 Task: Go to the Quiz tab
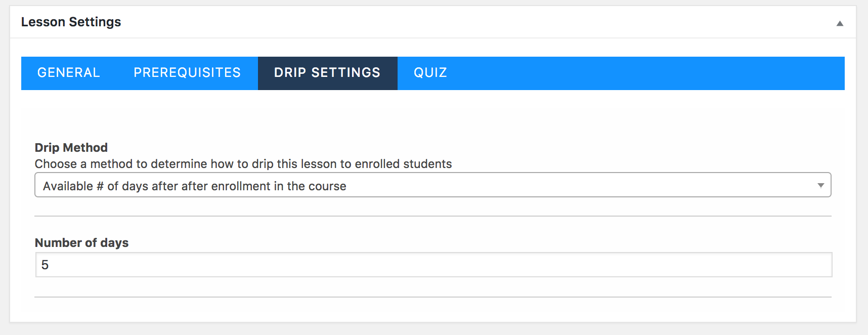click(430, 73)
